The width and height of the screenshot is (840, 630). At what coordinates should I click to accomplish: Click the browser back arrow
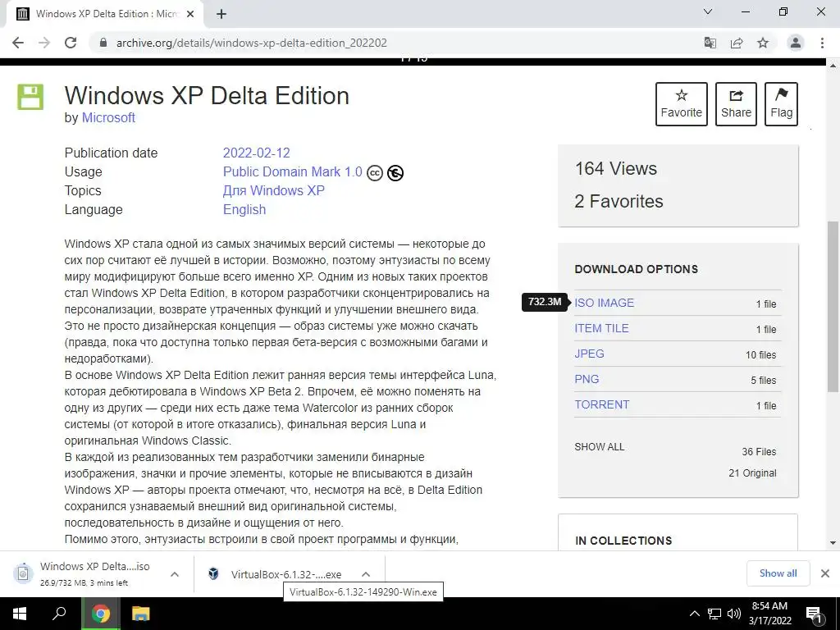tap(18, 43)
